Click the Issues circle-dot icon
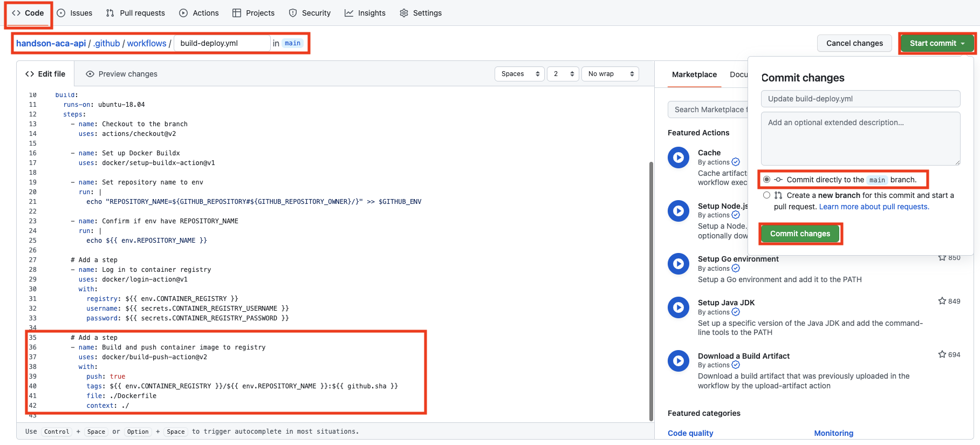The height and width of the screenshot is (445, 980). pos(61,13)
